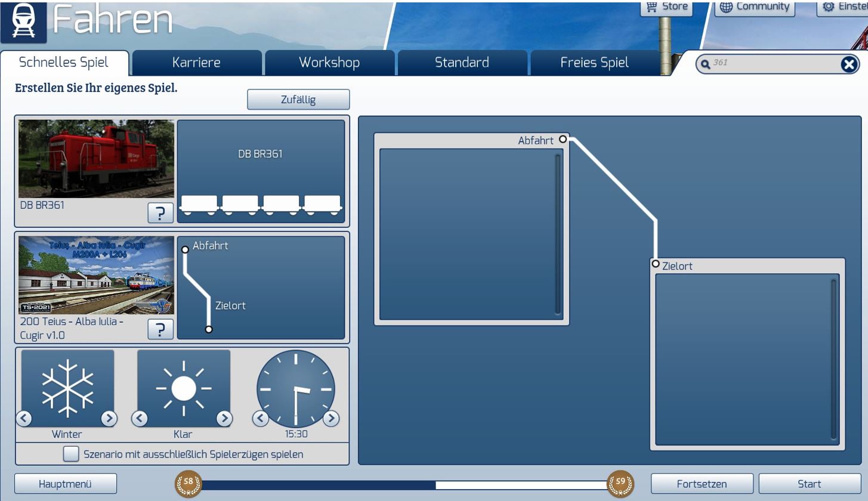Image resolution: width=868 pixels, height=501 pixels.
Task: Click the level 59 badge
Action: [x=620, y=484]
